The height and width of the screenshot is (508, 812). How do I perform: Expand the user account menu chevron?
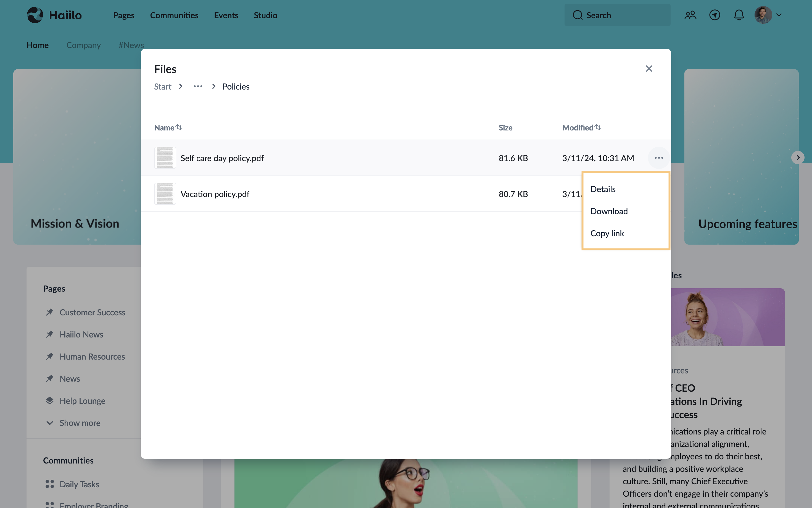pyautogui.click(x=779, y=15)
